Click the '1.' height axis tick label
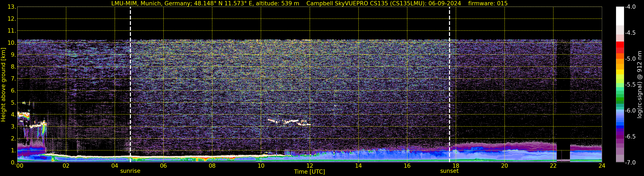 [13, 150]
